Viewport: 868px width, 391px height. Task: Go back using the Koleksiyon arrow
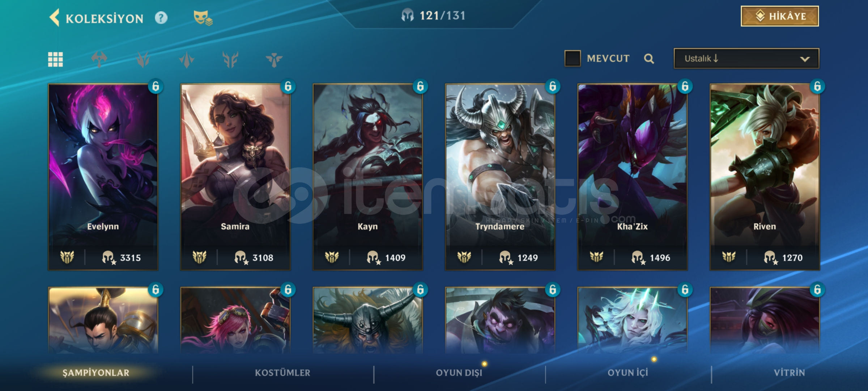[x=54, y=18]
